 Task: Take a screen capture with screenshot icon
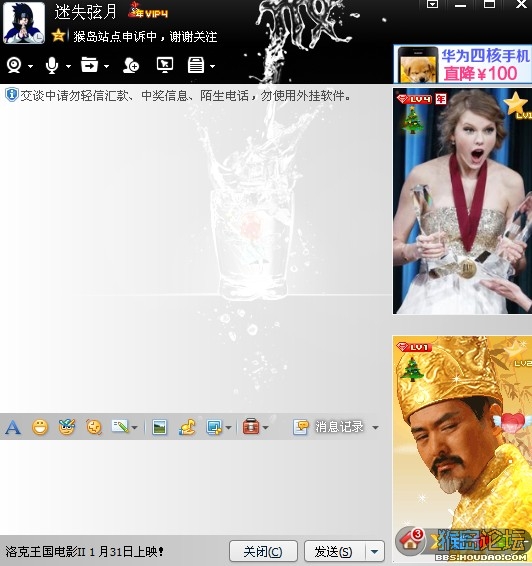pyautogui.click(x=214, y=427)
